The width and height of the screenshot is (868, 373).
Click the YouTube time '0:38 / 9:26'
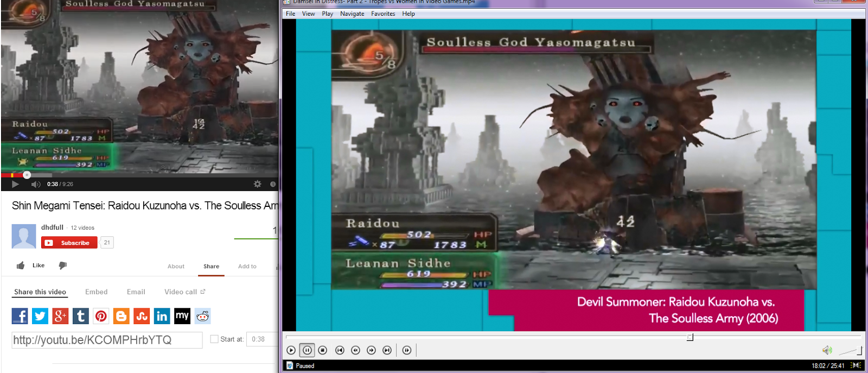pyautogui.click(x=60, y=184)
